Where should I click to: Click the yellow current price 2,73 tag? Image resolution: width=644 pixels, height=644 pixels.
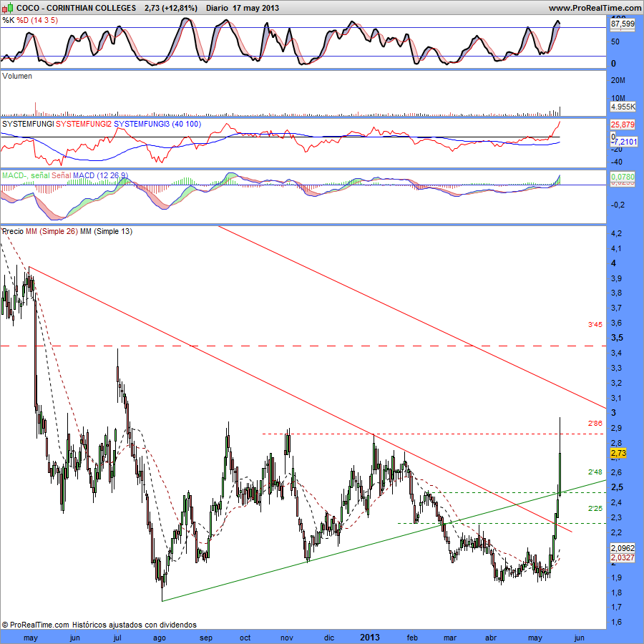(x=618, y=453)
